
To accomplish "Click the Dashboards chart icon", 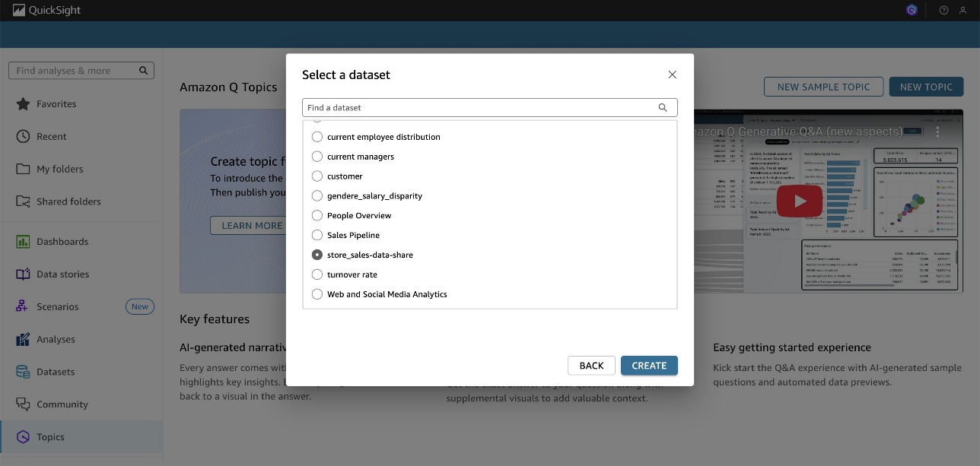I will coord(23,242).
